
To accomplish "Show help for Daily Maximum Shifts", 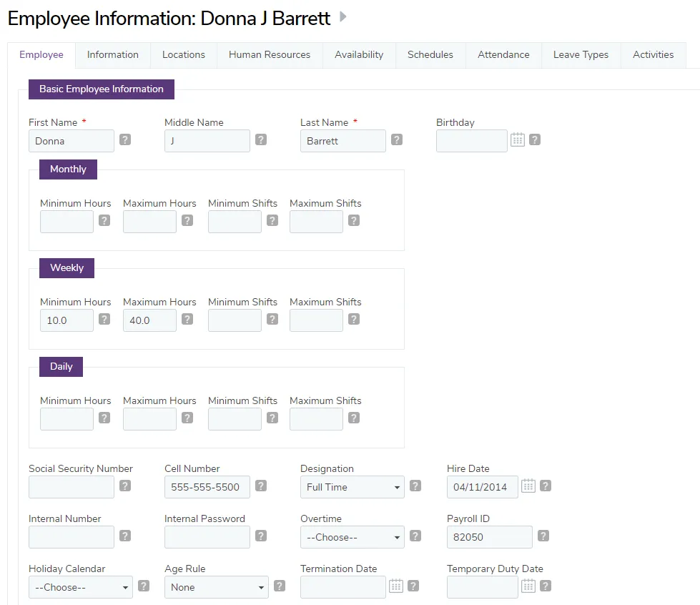I will tap(354, 418).
